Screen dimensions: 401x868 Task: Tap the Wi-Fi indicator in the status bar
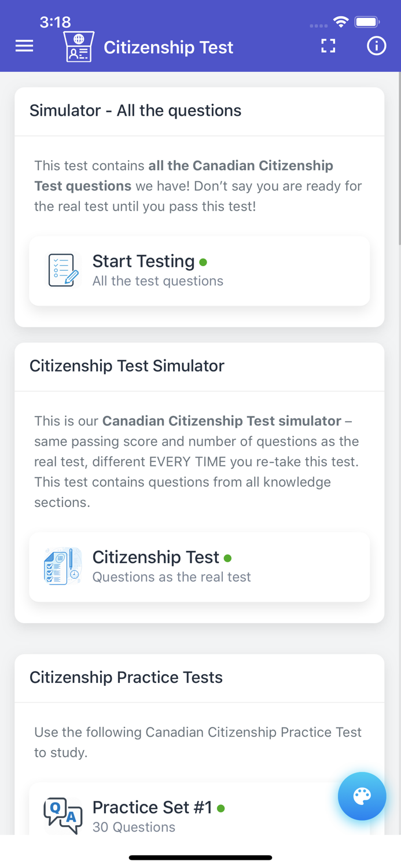click(340, 21)
